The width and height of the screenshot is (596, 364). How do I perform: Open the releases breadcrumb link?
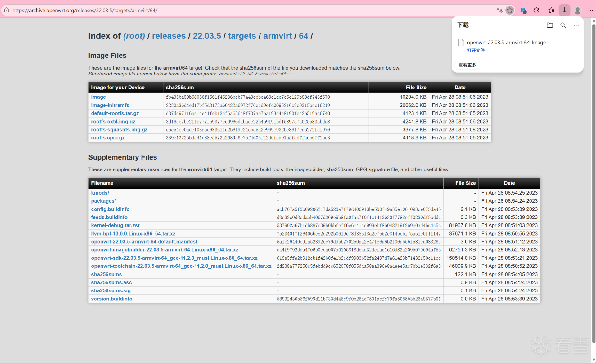169,36
